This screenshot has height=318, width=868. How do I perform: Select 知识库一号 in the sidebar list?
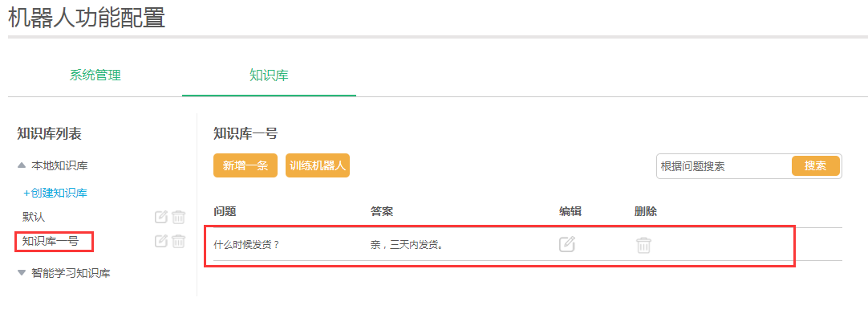coord(50,242)
